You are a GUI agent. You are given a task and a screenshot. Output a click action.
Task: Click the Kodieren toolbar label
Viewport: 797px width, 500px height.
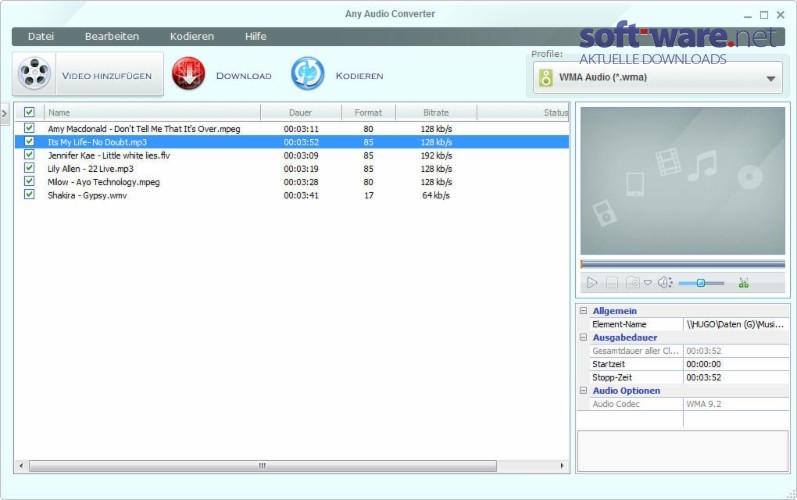click(359, 76)
